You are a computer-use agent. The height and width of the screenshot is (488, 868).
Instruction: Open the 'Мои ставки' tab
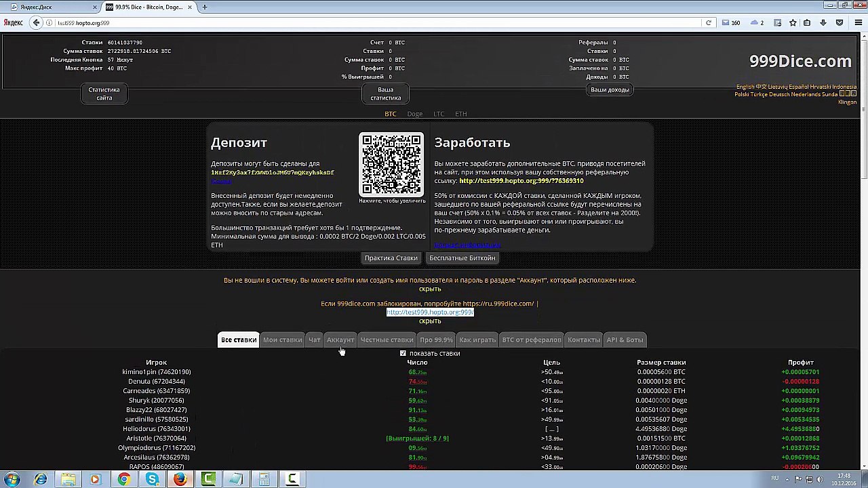click(x=282, y=340)
